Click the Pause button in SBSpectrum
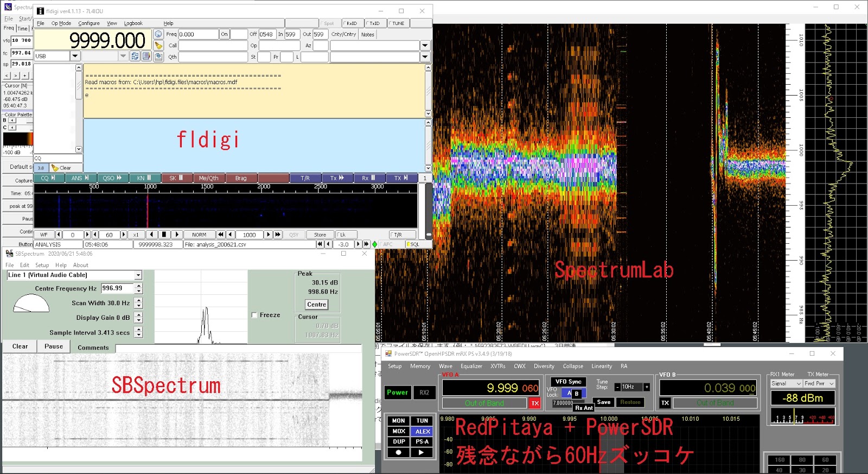This screenshot has height=474, width=868. click(x=54, y=346)
